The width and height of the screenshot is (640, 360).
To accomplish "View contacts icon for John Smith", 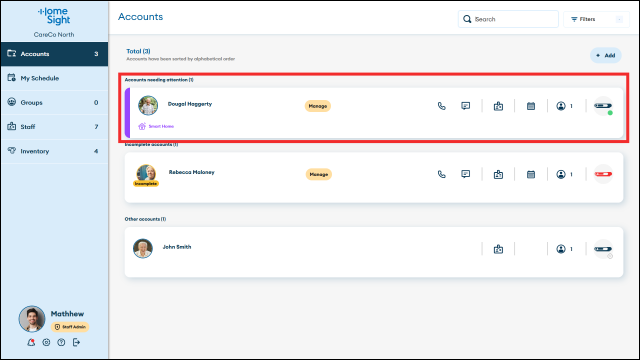I will click(x=561, y=249).
